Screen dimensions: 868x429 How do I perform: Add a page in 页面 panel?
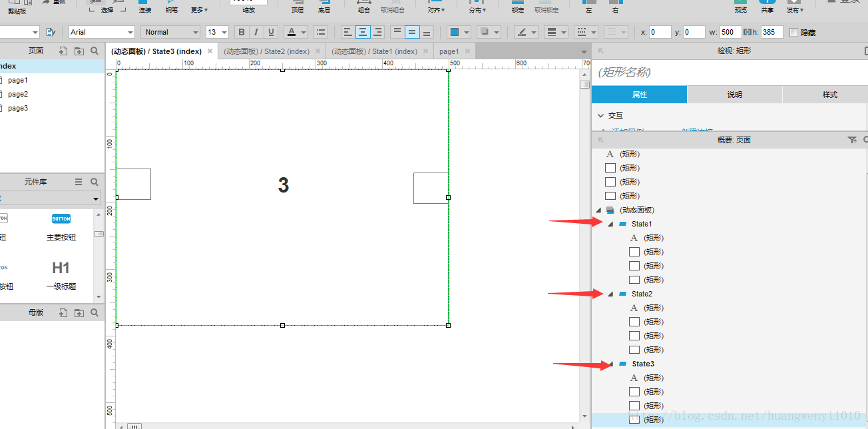point(63,51)
